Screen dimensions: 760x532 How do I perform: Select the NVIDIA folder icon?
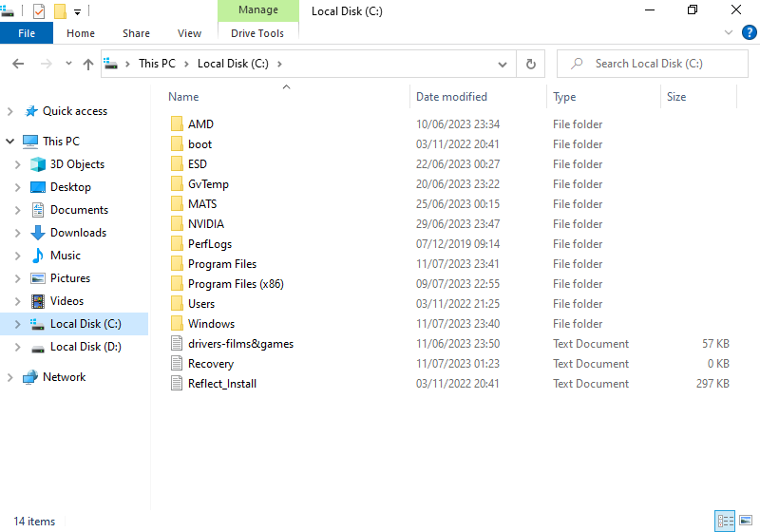(177, 224)
